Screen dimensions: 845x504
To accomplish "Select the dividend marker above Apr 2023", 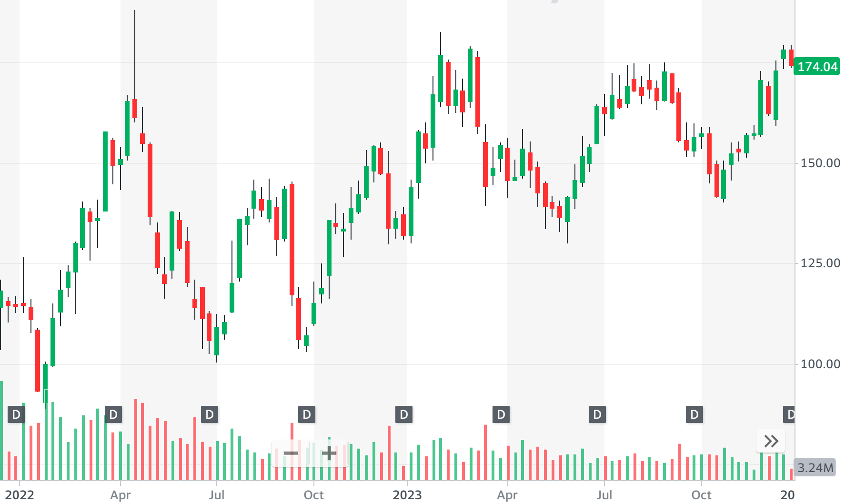I will tap(501, 414).
